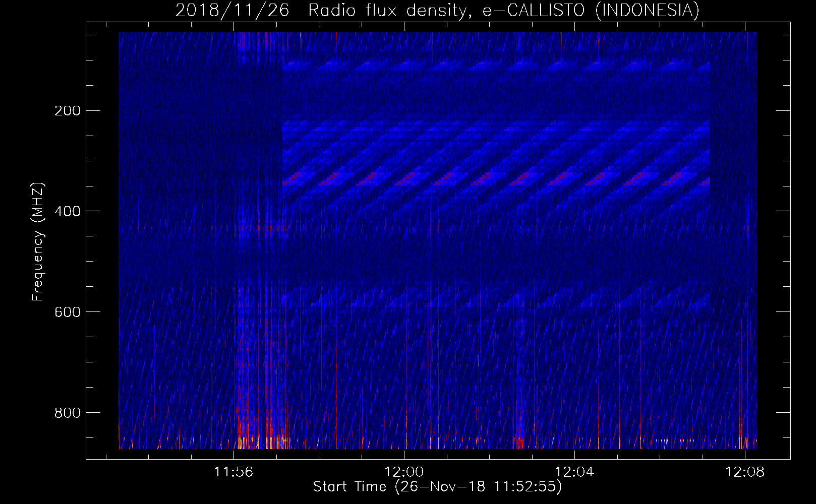
Task: Click the 'Start Time (26-Nov-18 11:52:55)' label
Action: [437, 487]
